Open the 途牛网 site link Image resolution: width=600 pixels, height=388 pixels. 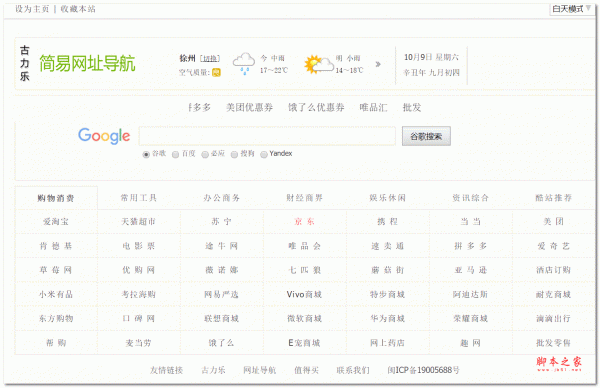(222, 246)
